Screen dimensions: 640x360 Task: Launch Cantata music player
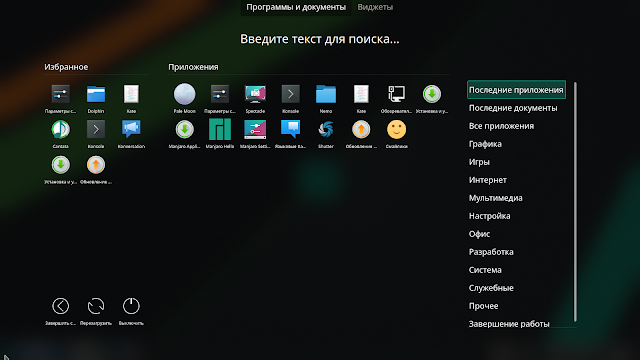point(60,130)
